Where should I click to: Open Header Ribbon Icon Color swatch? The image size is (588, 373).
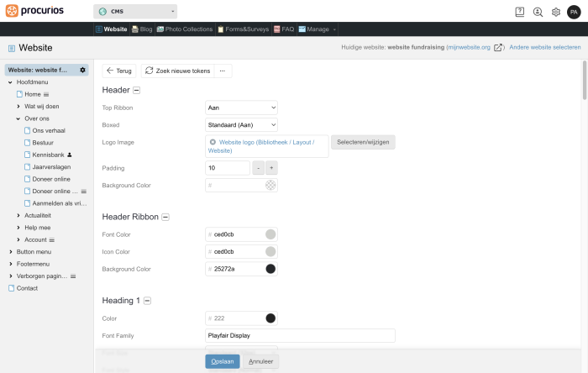(x=270, y=251)
